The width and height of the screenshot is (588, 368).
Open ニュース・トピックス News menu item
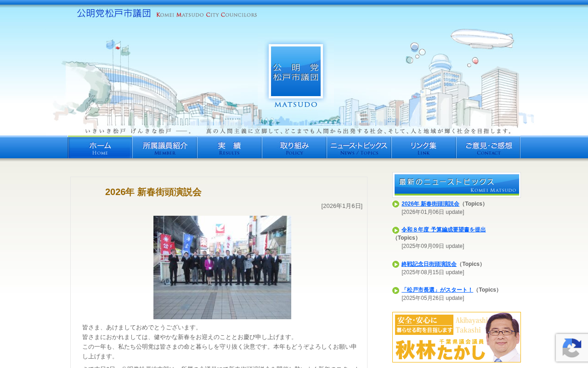click(x=359, y=147)
